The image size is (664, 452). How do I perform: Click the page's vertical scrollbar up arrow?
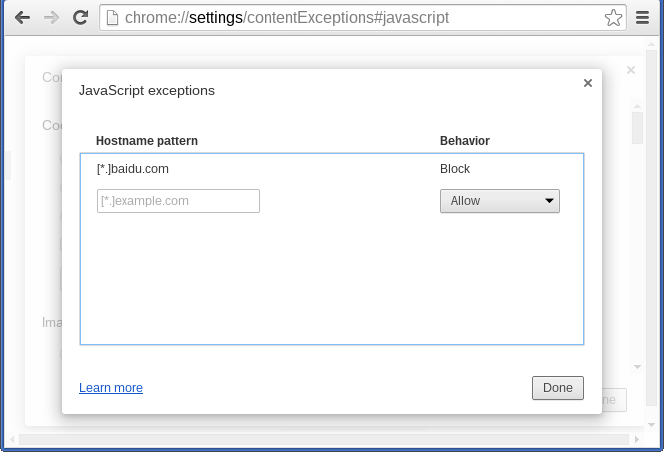coord(651,44)
